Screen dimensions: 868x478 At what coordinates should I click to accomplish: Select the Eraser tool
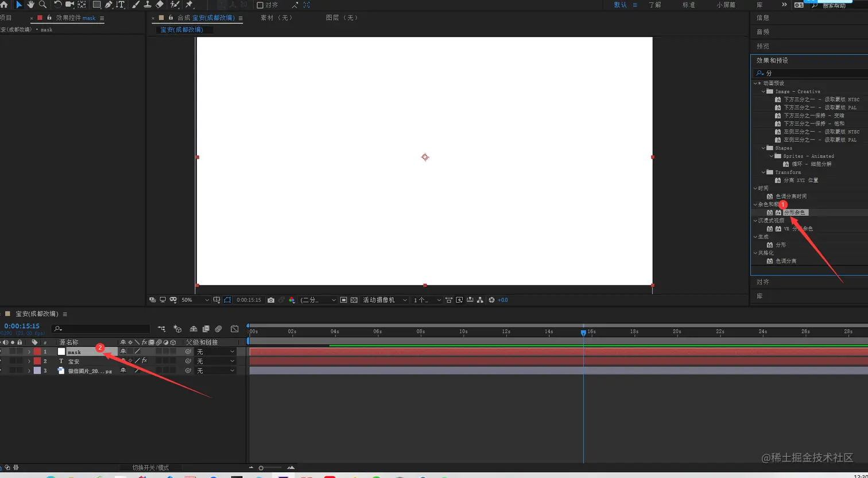point(160,5)
